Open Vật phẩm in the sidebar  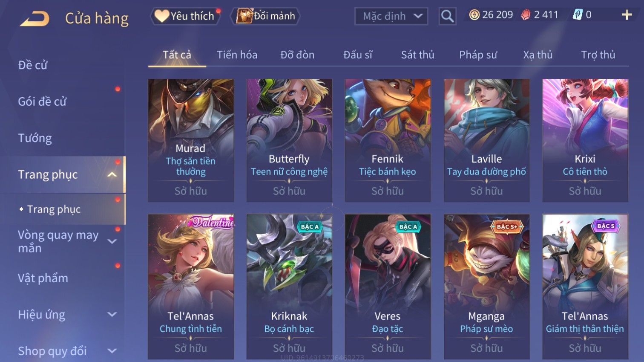43,278
